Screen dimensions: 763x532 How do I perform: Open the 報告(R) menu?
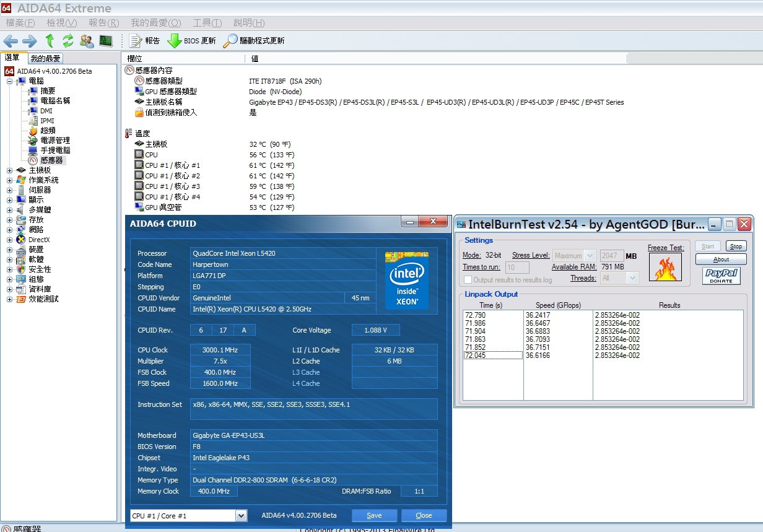tap(103, 23)
